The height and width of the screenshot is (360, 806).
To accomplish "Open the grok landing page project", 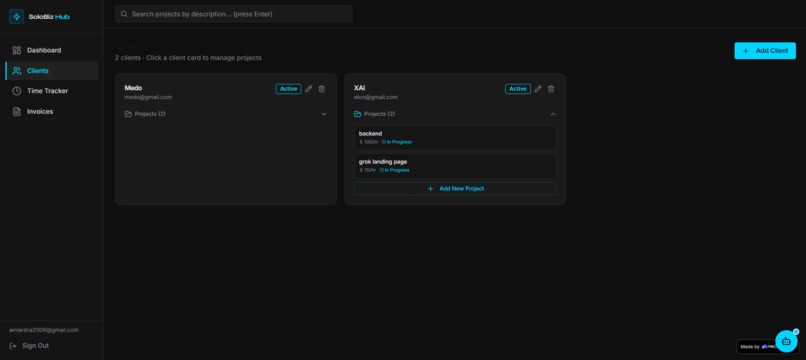I will (455, 166).
